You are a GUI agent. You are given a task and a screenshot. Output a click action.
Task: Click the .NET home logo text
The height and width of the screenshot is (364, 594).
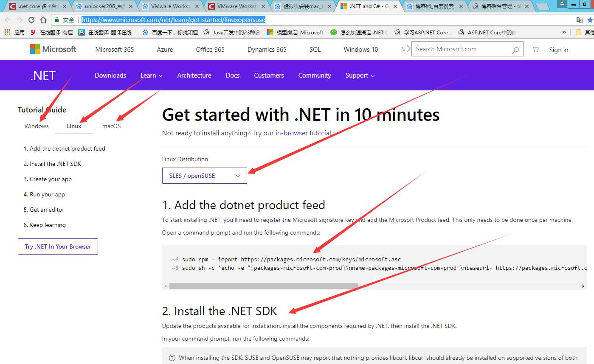click(x=43, y=76)
